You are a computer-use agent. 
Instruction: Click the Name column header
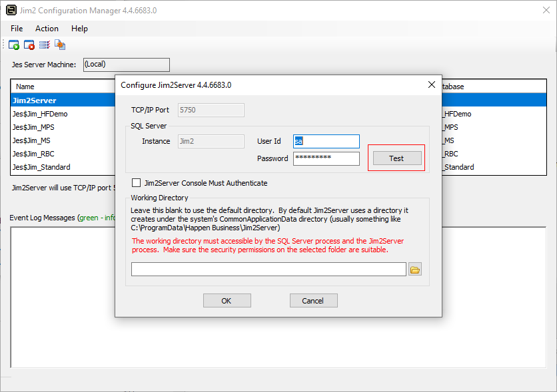63,87
